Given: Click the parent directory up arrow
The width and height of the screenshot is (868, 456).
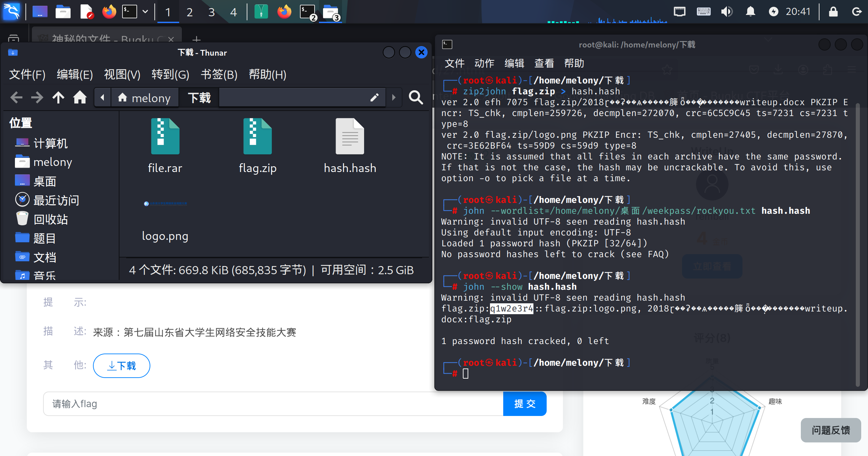Looking at the screenshot, I should (58, 98).
